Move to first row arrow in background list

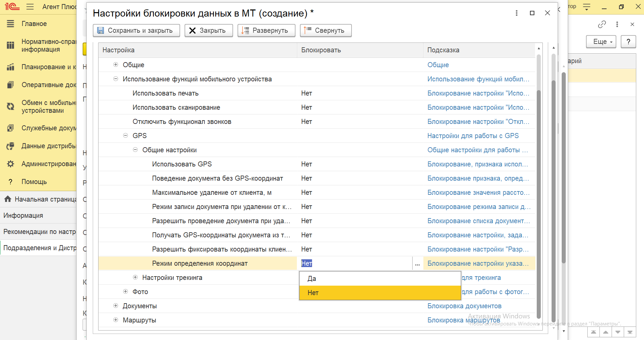593,332
